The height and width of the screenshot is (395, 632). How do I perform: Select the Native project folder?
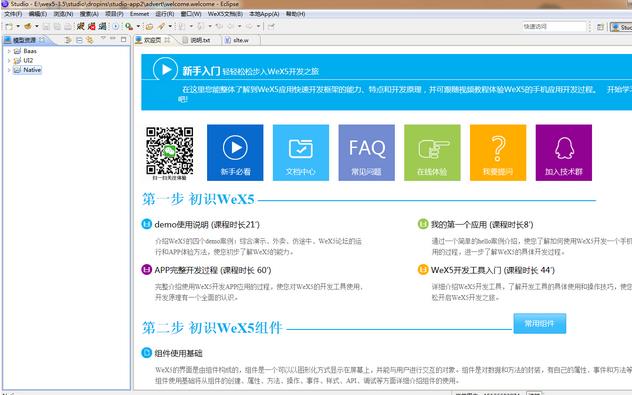click(27, 70)
